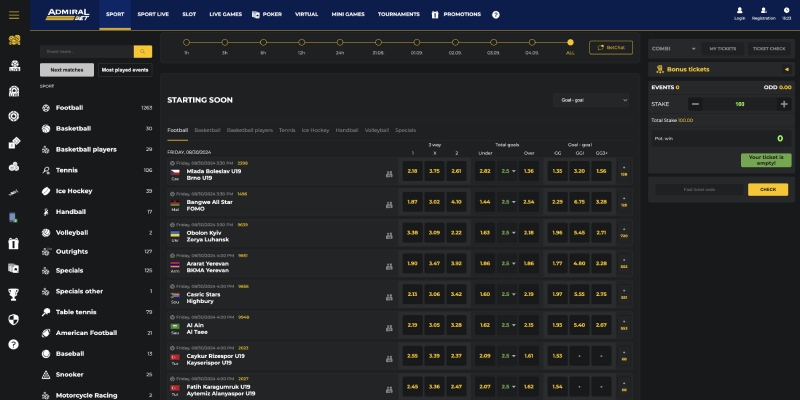Toggle the Next matches filter
This screenshot has width=800, height=400.
tap(67, 70)
